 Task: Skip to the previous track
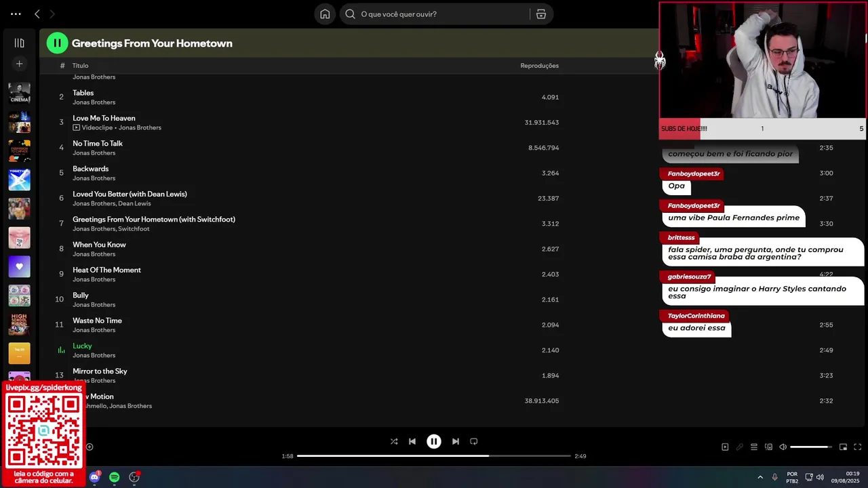pos(412,441)
